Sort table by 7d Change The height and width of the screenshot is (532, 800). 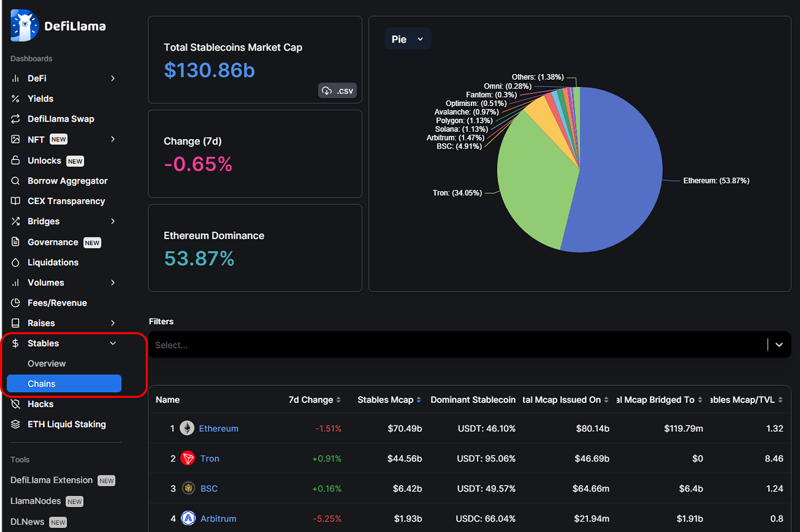[314, 400]
